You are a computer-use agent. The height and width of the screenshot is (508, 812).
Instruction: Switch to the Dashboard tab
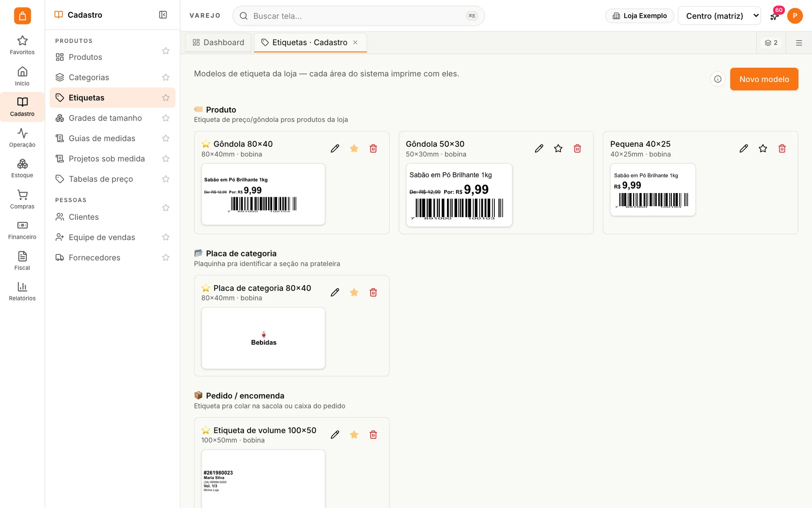pos(218,42)
